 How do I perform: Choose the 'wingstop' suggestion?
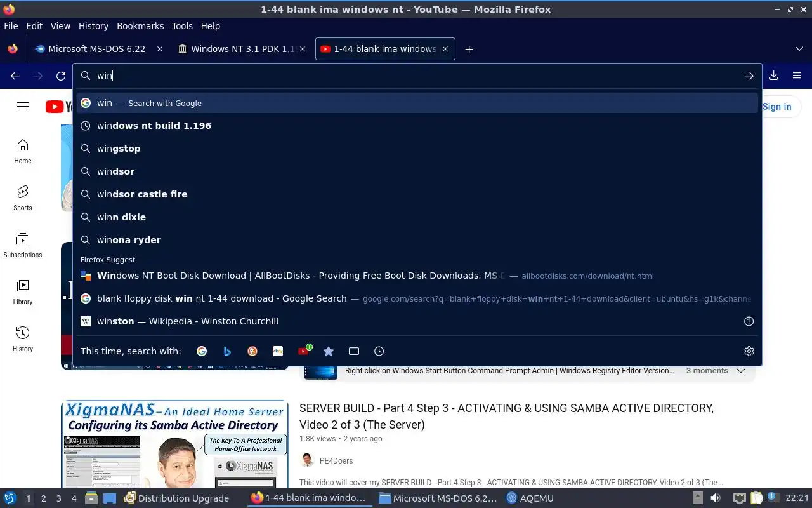[x=417, y=149]
